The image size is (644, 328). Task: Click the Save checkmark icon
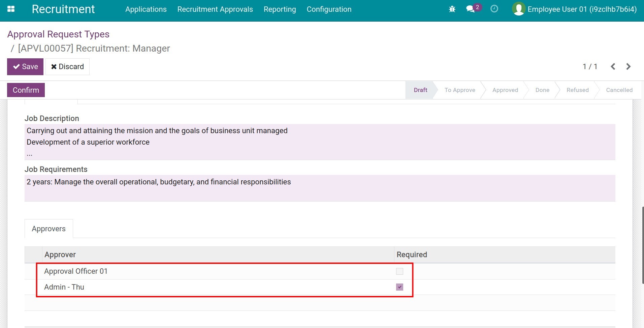pyautogui.click(x=15, y=66)
